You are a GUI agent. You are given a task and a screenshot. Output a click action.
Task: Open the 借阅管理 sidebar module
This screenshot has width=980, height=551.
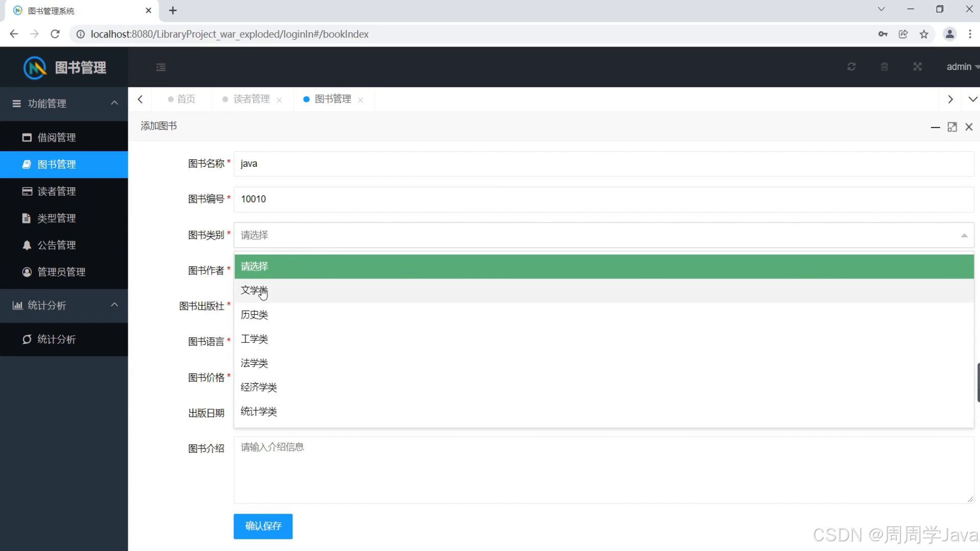tap(57, 137)
